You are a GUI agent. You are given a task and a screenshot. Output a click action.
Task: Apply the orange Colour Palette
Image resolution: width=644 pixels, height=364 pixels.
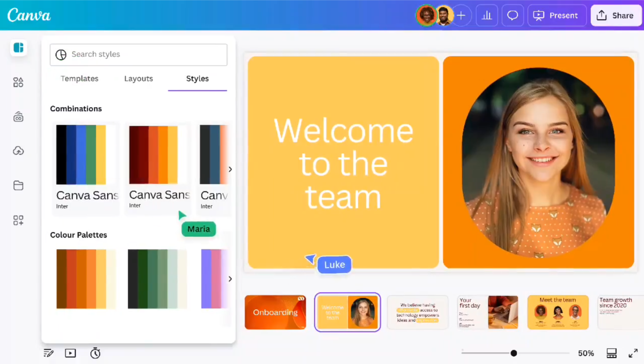tap(86, 278)
